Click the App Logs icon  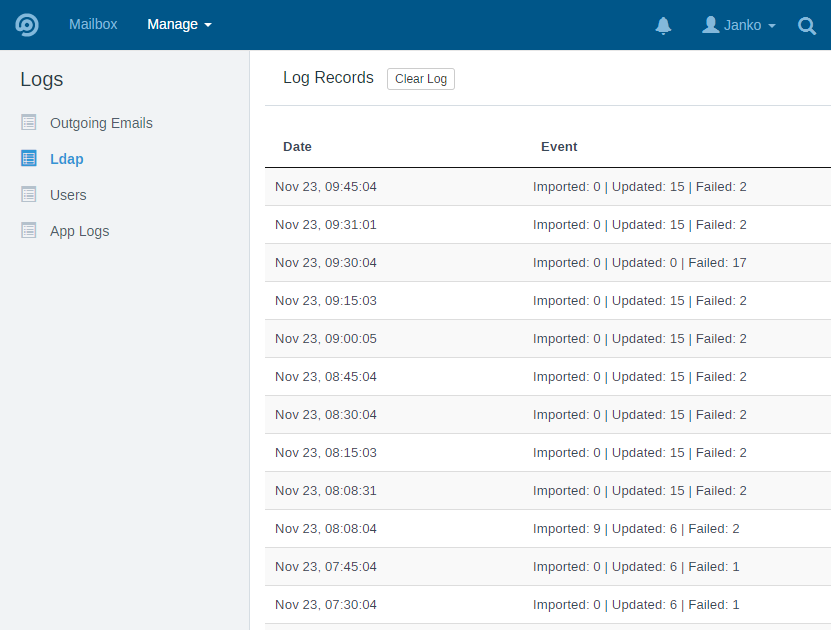[28, 230]
